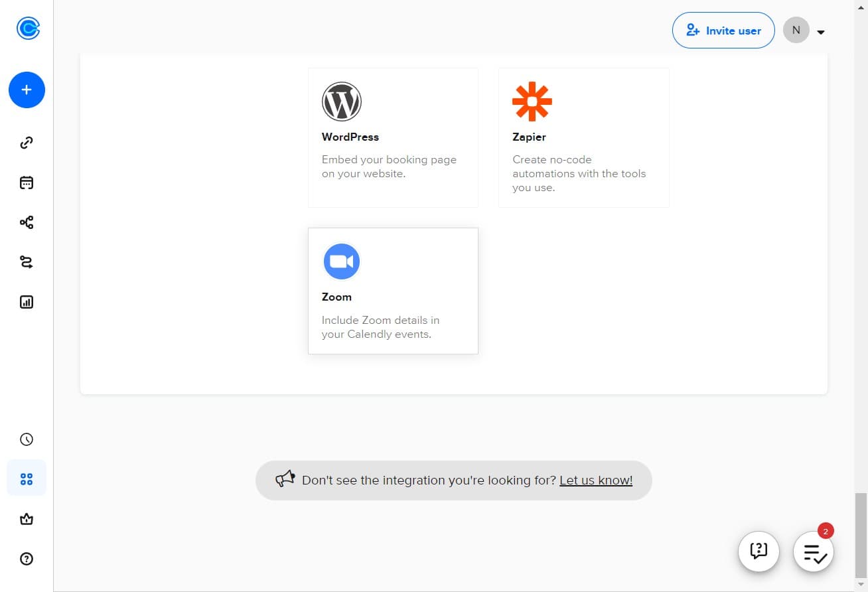
Task: Select Integrations grid icon in sidebar
Action: 27,479
